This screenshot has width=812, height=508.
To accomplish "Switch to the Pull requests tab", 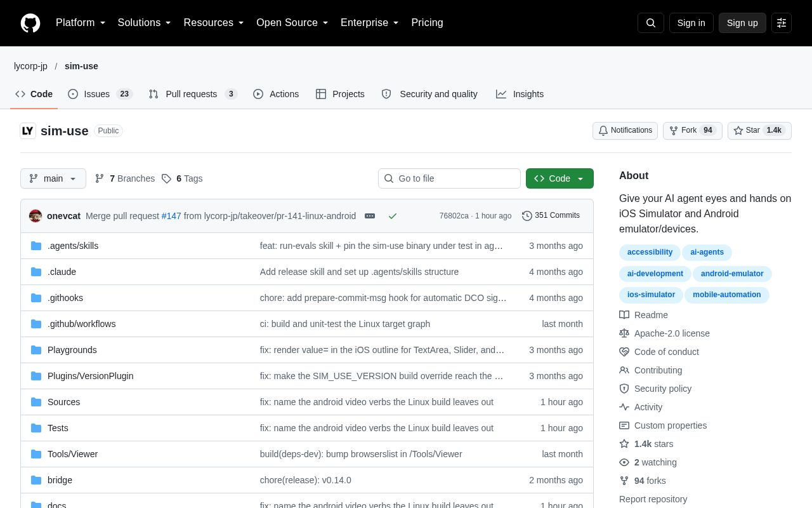I will tap(193, 94).
